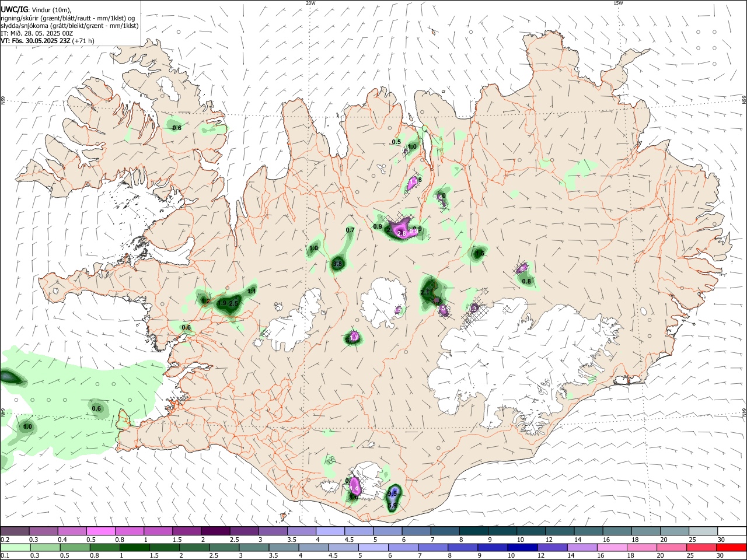
Task: Click the 1.0 value over the sea in the southwest
Action: [27, 427]
